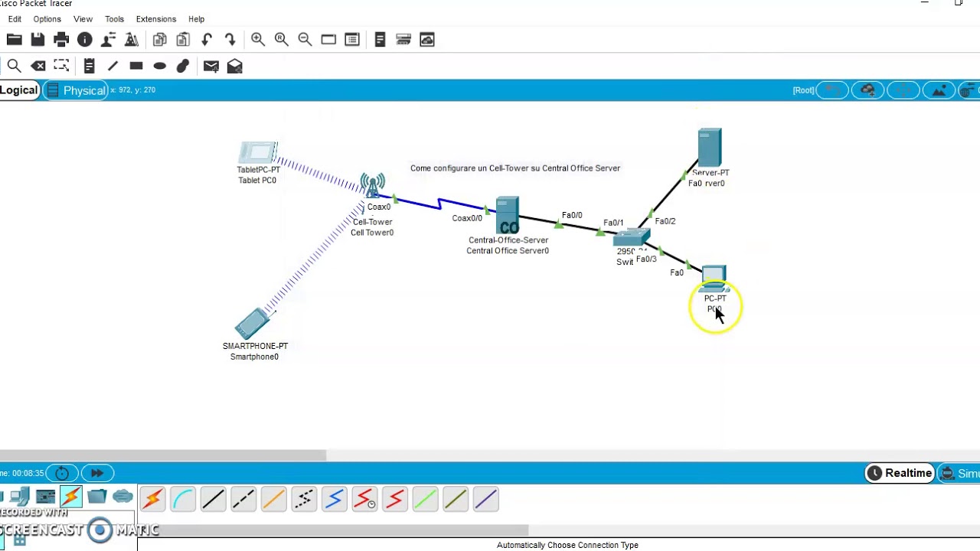Launch the Activity Wizard icon
980x551 pixels.
(x=132, y=40)
